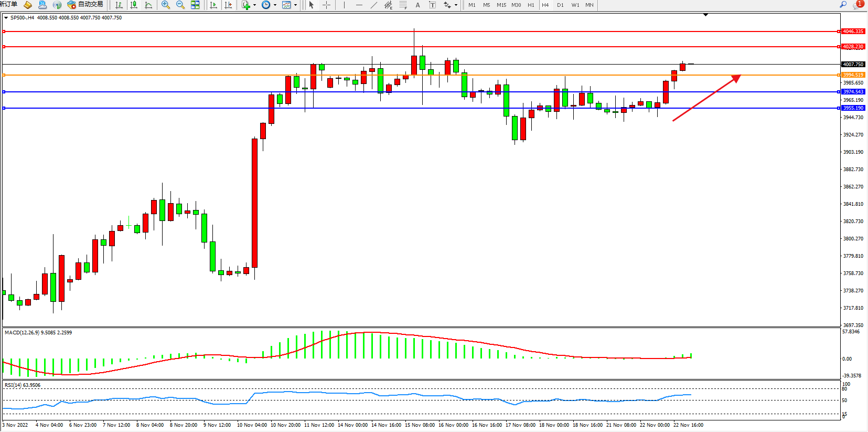The image size is (868, 432).
Task: Click the Zoom Out magnifier icon
Action: click(x=180, y=5)
